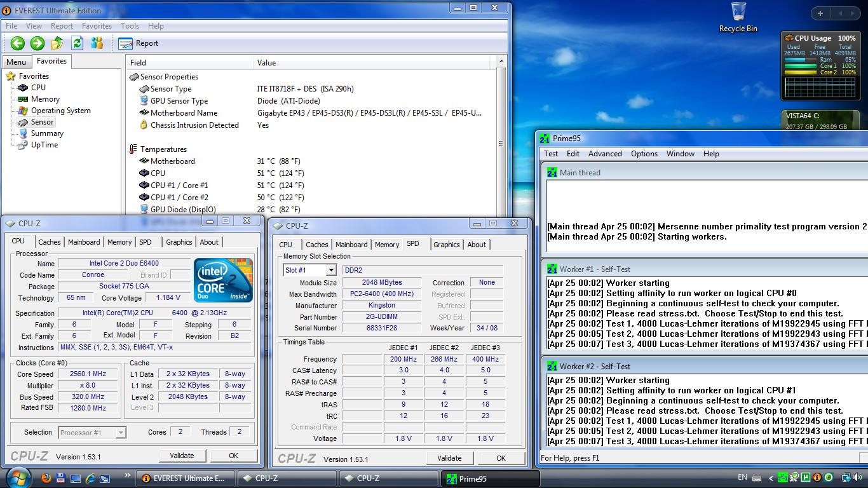This screenshot has height=488, width=868.
Task: Click the green eye tray icon
Action: click(829, 478)
